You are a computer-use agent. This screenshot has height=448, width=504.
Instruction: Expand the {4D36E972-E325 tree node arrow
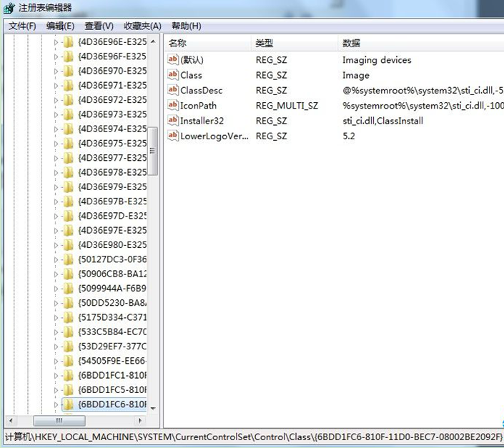[x=56, y=100]
